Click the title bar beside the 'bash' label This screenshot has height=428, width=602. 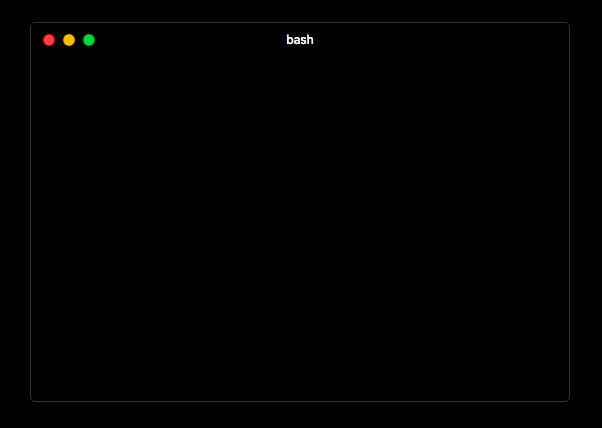(x=422, y=40)
